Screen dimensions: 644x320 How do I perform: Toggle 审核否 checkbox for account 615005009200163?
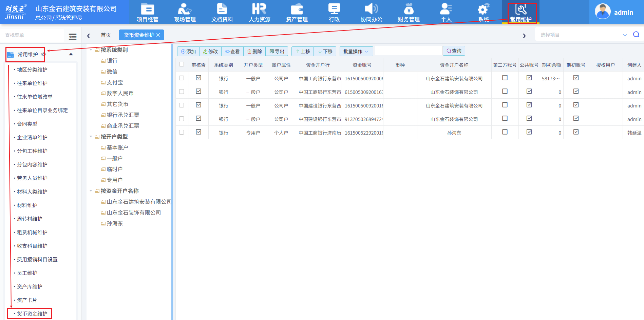pyautogui.click(x=198, y=91)
